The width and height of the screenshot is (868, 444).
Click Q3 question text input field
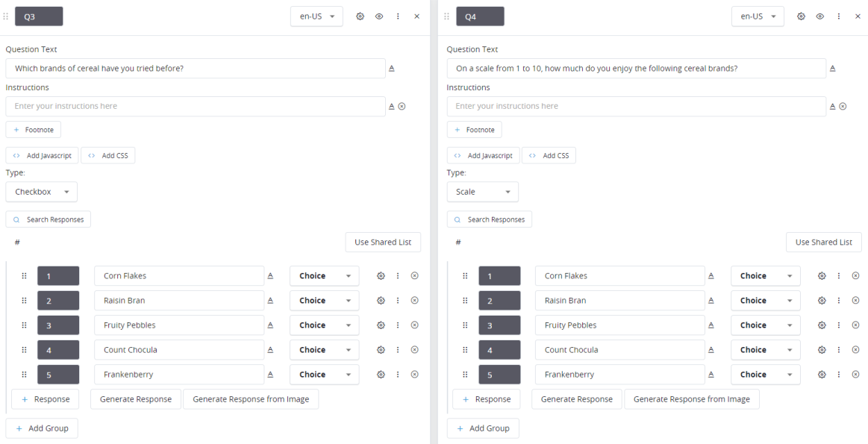tap(196, 68)
